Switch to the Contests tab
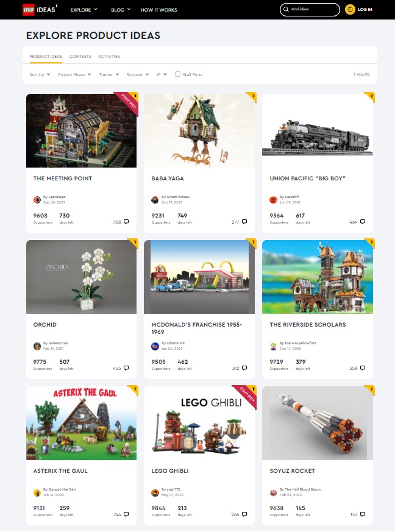The width and height of the screenshot is (395, 532). pos(80,56)
